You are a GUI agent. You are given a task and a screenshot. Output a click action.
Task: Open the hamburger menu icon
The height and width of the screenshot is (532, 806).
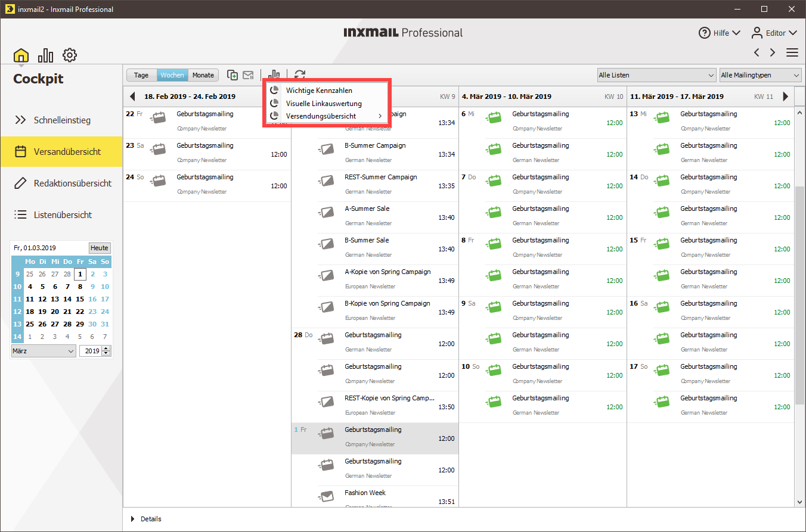tap(792, 52)
